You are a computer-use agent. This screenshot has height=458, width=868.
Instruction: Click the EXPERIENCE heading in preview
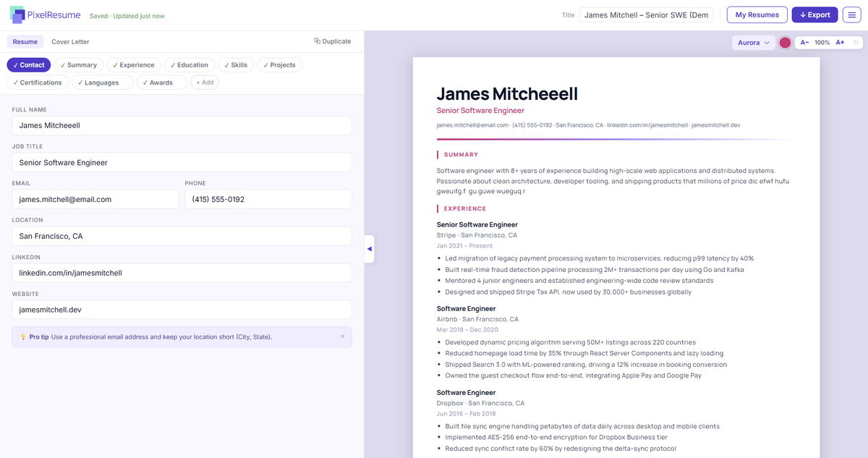(x=465, y=209)
